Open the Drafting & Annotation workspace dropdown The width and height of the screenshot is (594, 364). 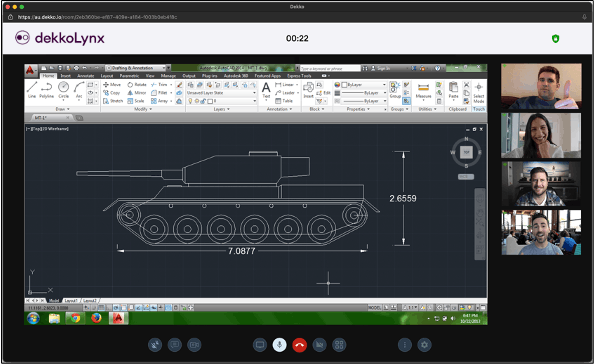pyautogui.click(x=136, y=68)
